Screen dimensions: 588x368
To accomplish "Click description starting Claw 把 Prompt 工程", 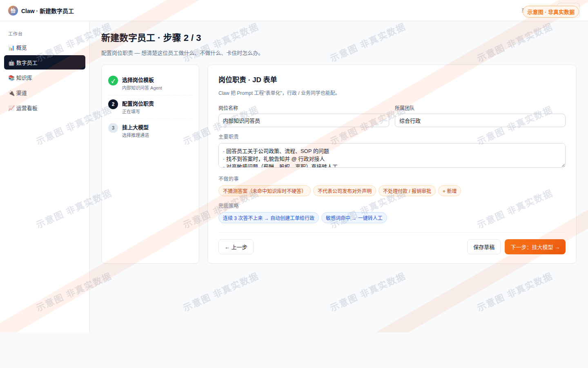I will [x=279, y=93].
